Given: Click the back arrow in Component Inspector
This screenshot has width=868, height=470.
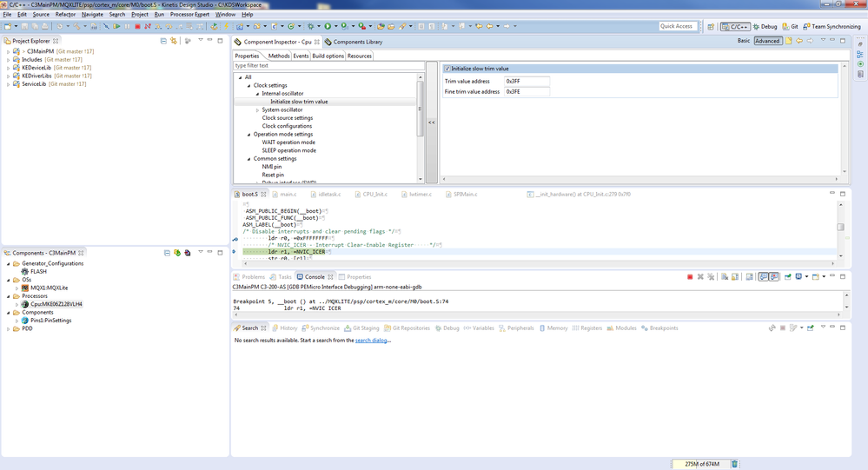Looking at the screenshot, I should [x=799, y=41].
